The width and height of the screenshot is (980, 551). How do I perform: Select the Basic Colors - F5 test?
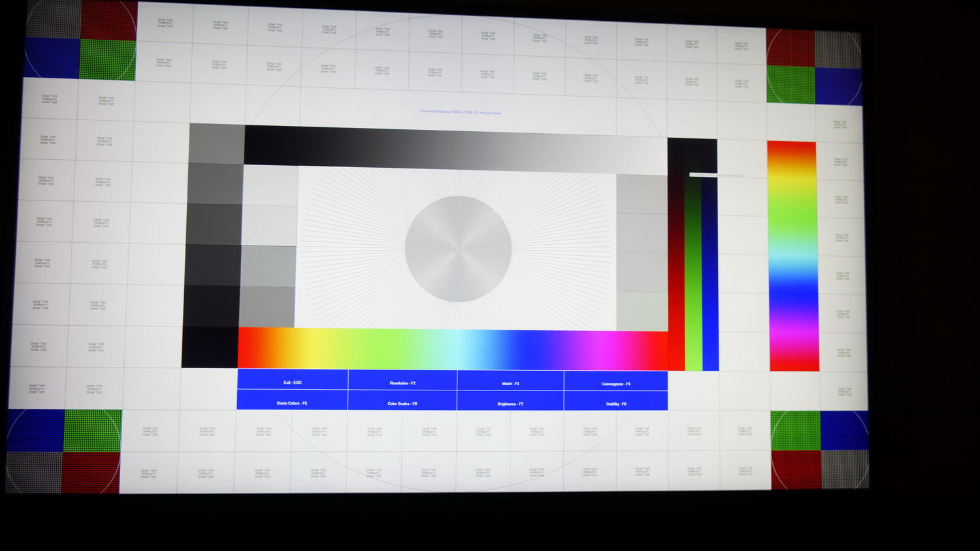pyautogui.click(x=291, y=403)
